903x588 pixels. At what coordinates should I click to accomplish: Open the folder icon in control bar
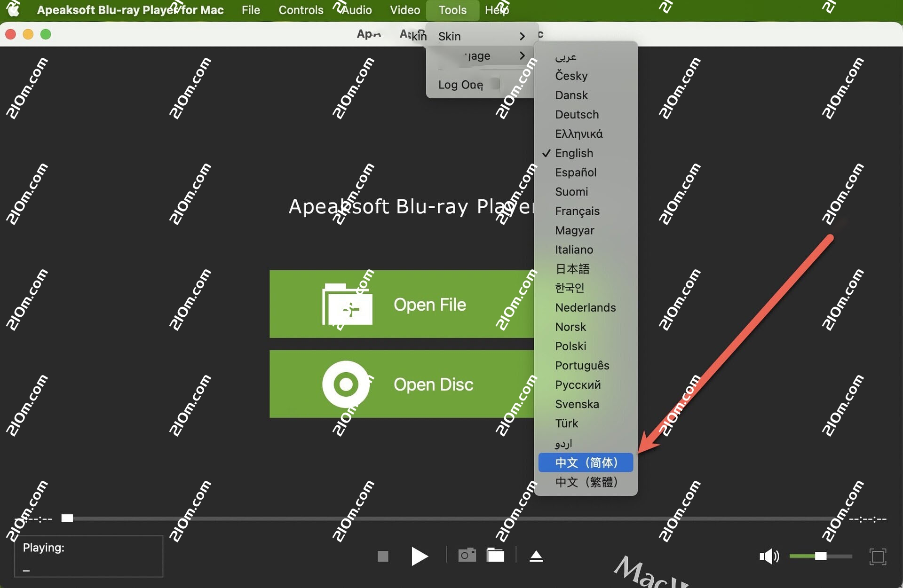pyautogui.click(x=495, y=556)
